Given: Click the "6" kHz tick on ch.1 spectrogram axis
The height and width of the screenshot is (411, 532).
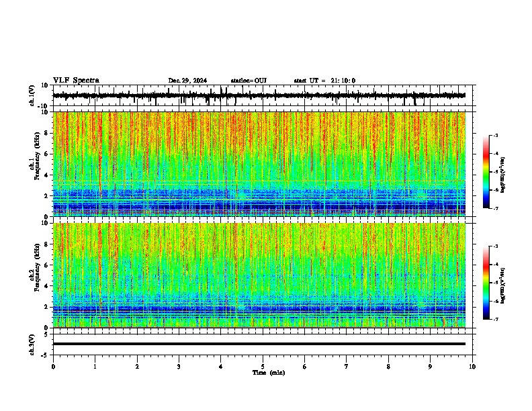Looking at the screenshot, I should pyautogui.click(x=47, y=154).
